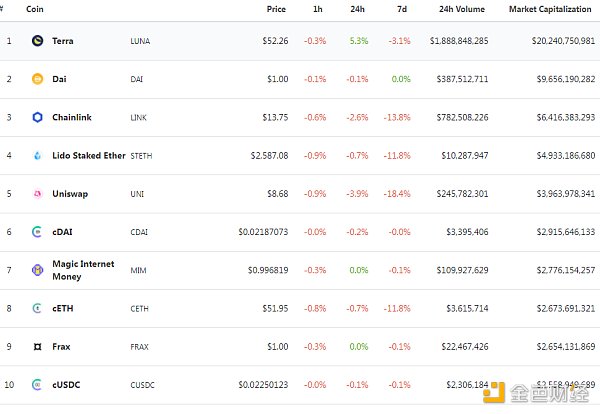Screen dimensions: 600x414
Task: Click Terra's price $52.26
Action: click(x=275, y=41)
